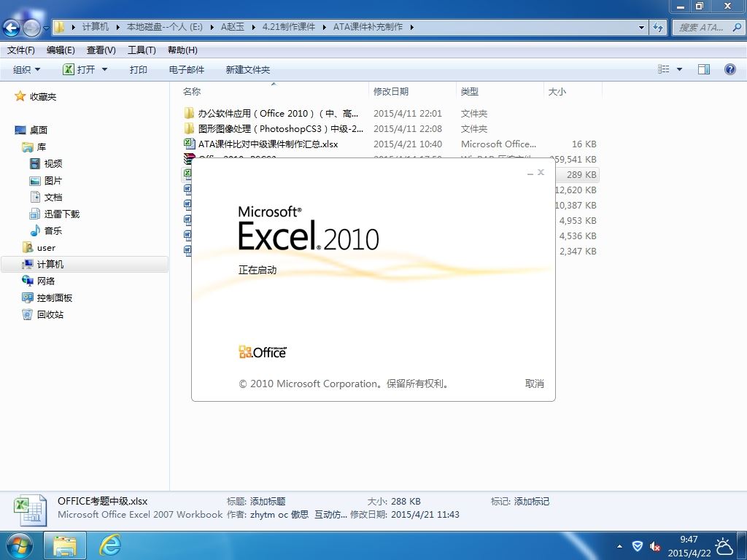The width and height of the screenshot is (747, 560).
Task: Select 4.21制作课件 breadcrumb segment
Action: [289, 27]
